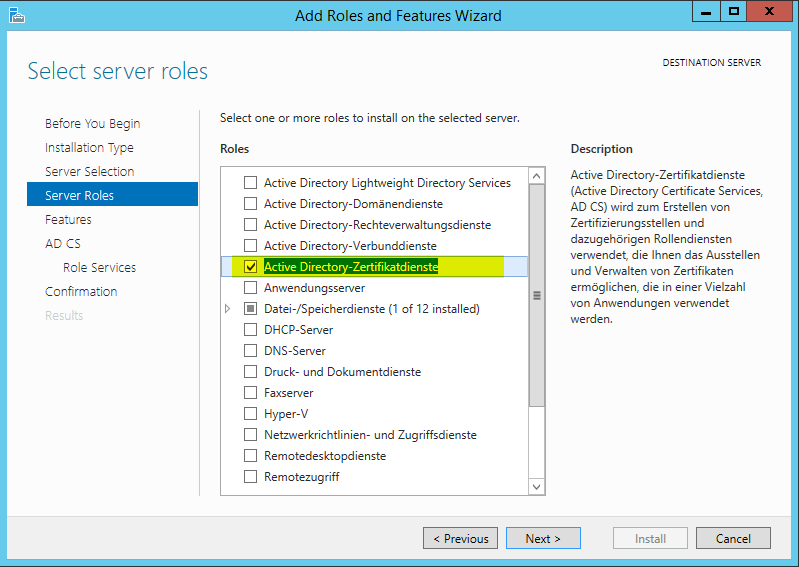Check Active Directory-Verbunddienste role
The height and width of the screenshot is (567, 799).
click(x=250, y=246)
